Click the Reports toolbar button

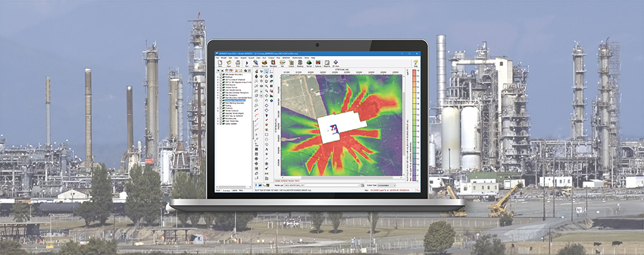pos(327,63)
